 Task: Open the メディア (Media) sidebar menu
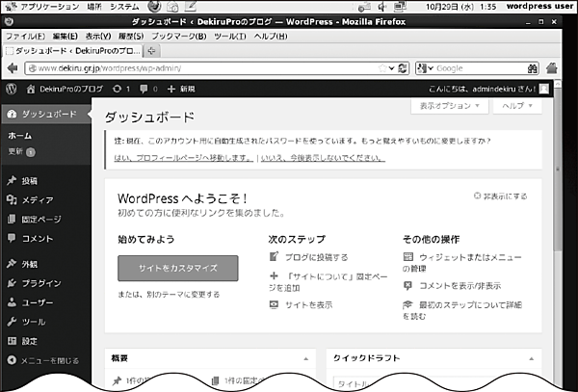[37, 199]
